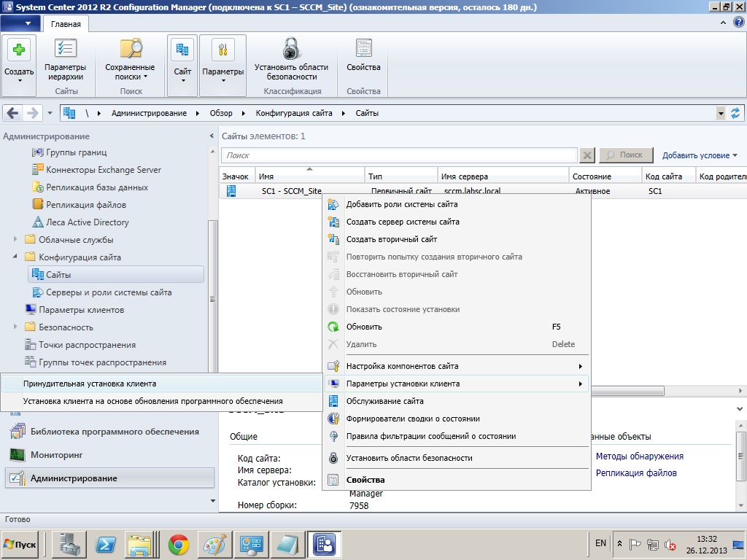Open Добавить условие dropdown
Image resolution: width=747 pixels, height=560 pixels.
[700, 155]
